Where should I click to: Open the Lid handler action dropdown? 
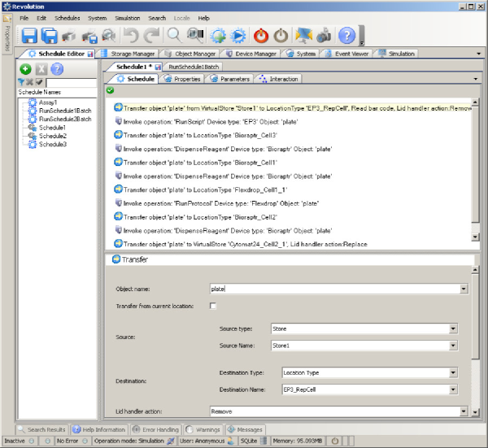coord(464,412)
